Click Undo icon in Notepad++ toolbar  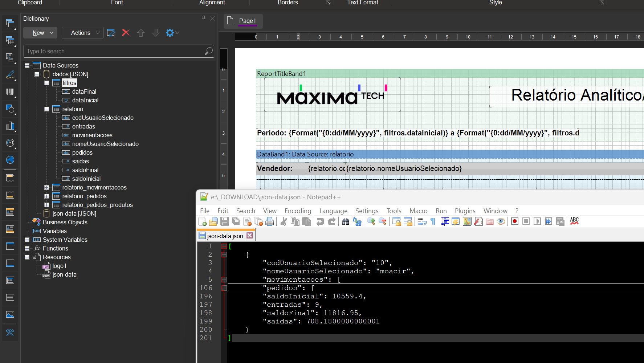pos(320,221)
